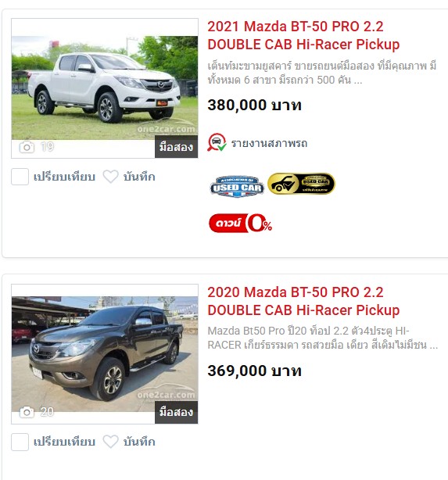The width and height of the screenshot is (448, 480).
Task: Click the บันทึก save label on the 2021 listing
Action: point(139,177)
